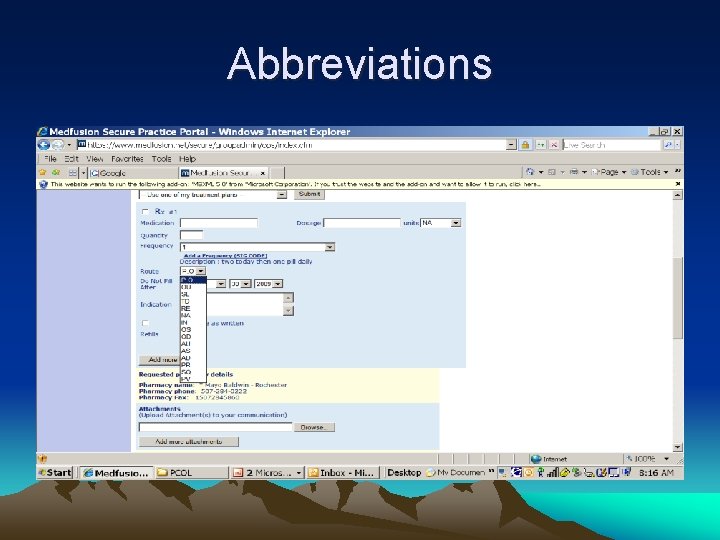Click the Print icon in command bar

574,172
